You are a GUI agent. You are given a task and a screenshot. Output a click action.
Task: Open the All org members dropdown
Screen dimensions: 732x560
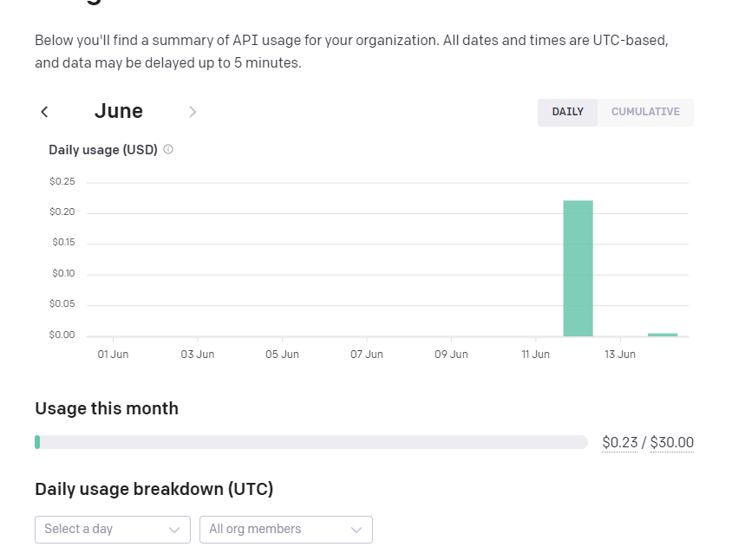click(285, 530)
